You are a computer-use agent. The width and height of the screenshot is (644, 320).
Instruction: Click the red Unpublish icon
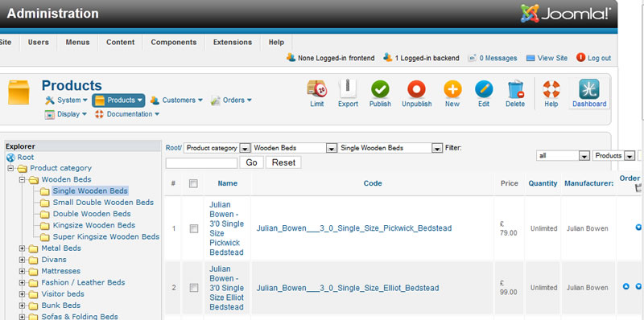[416, 89]
